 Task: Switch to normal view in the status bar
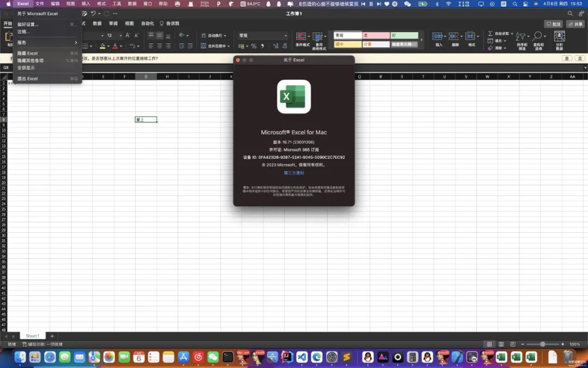pyautogui.click(x=489, y=345)
